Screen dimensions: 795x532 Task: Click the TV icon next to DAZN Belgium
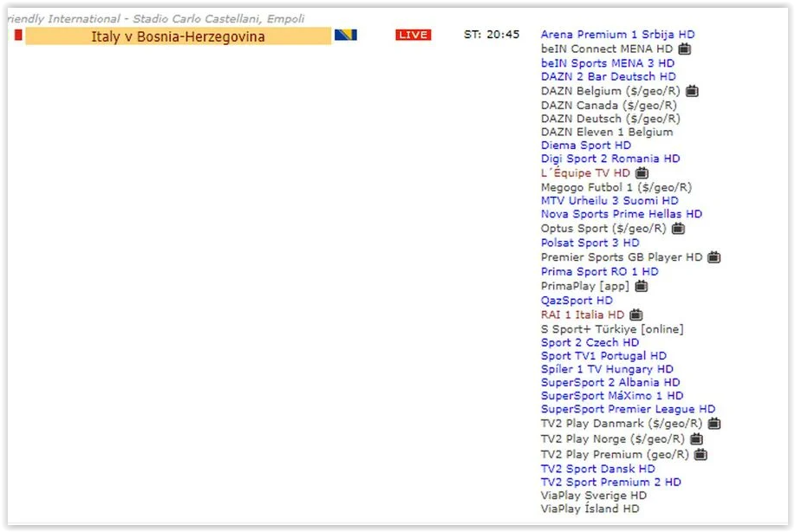pos(692,91)
